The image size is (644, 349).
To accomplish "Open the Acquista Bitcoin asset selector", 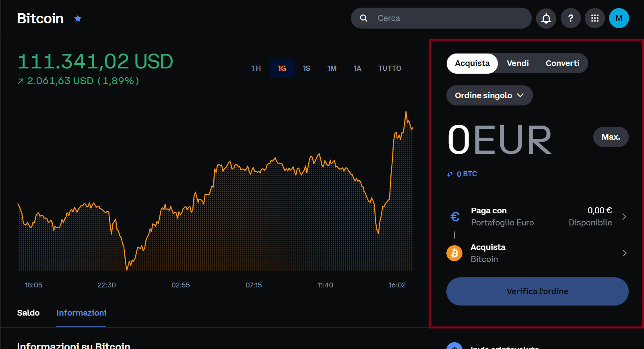I will [537, 253].
